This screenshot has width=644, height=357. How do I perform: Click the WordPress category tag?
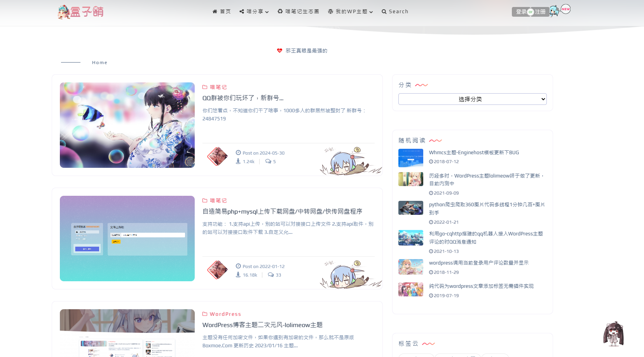[225, 314]
